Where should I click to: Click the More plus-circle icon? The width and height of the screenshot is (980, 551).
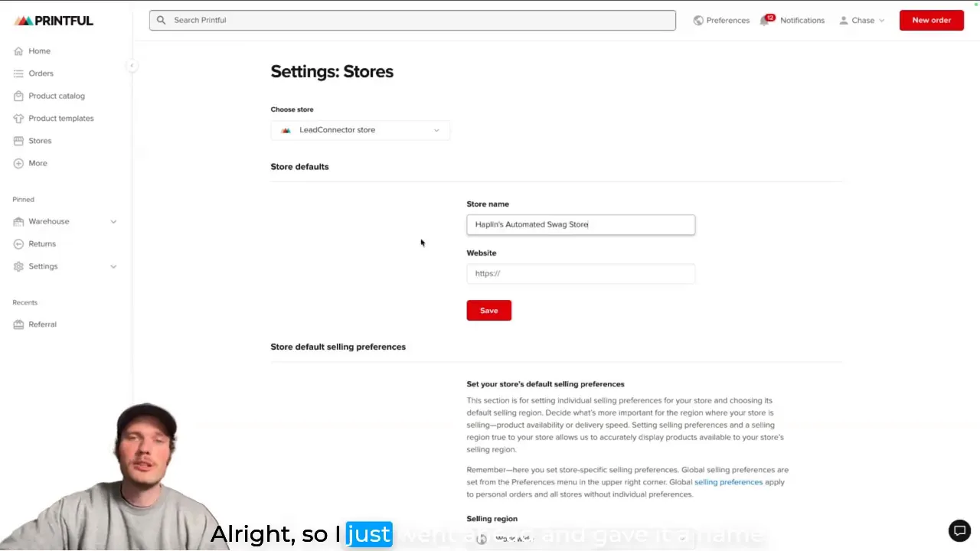point(18,163)
